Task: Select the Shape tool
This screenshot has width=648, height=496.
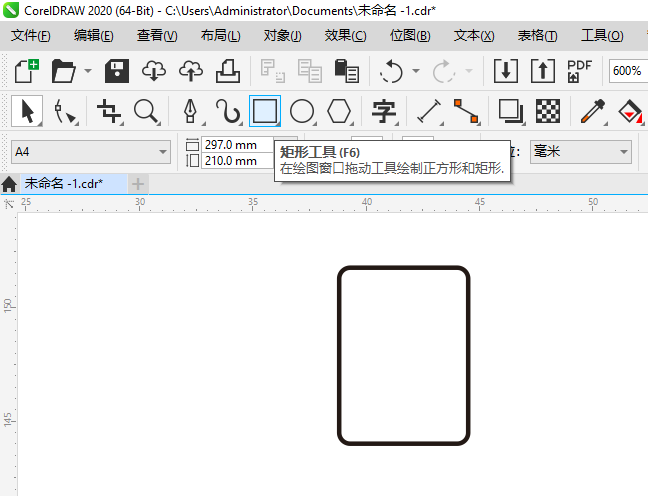Action: (65, 111)
